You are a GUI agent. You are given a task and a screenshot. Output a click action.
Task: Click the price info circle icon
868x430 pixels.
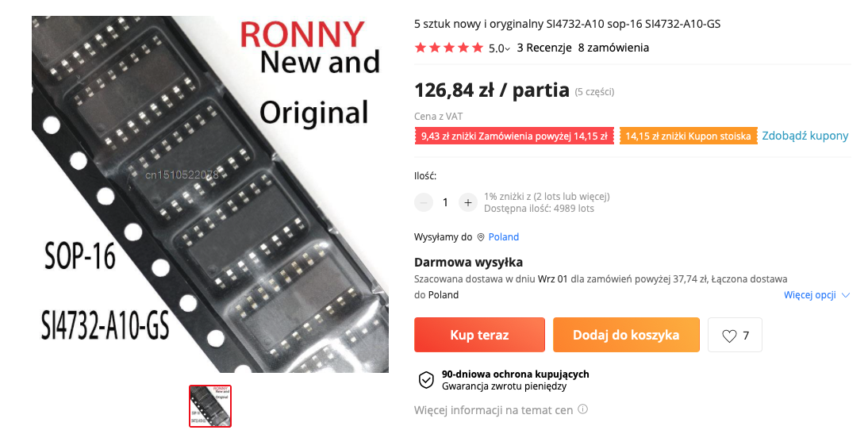click(582, 410)
